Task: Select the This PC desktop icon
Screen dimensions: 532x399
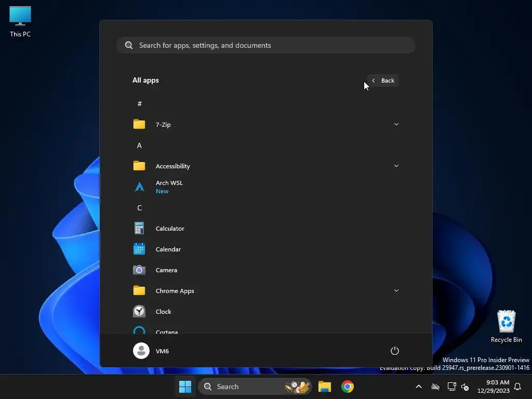Action: (20, 22)
